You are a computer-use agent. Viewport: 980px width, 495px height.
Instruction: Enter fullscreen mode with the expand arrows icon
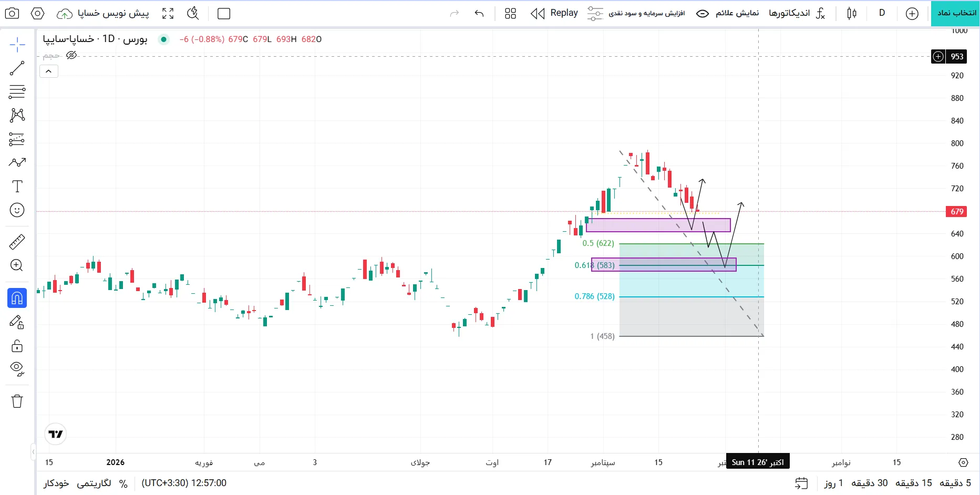[x=168, y=14]
